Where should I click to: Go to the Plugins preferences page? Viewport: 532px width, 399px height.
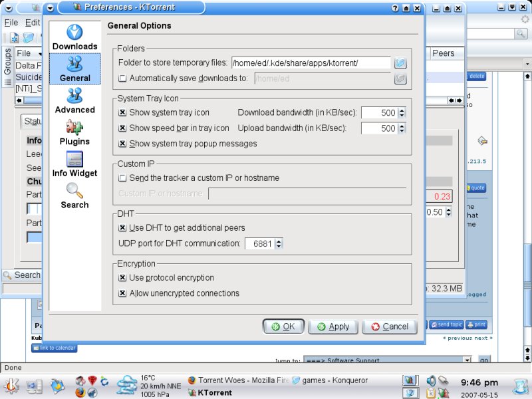point(74,132)
